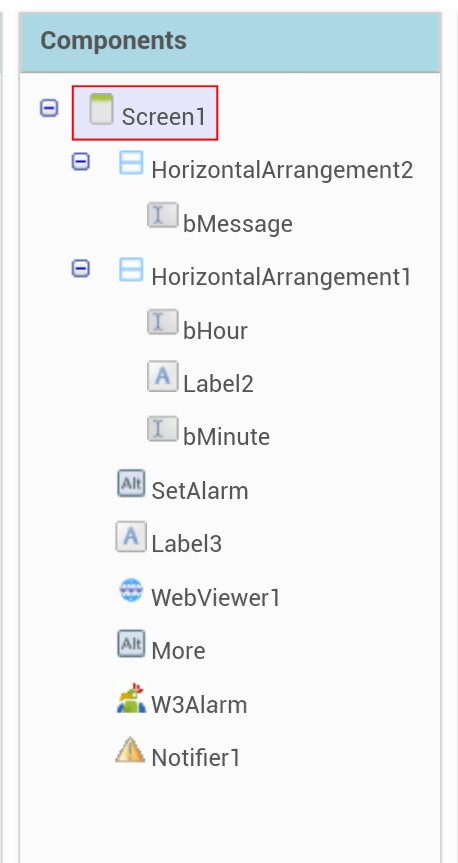458x863 pixels.
Task: Collapse the HorizontalArrangement2 node
Action: (x=80, y=161)
